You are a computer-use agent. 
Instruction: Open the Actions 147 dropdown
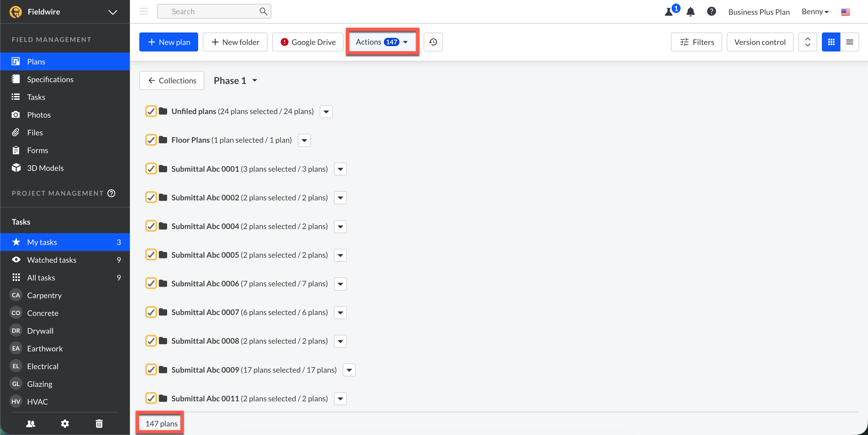[382, 42]
